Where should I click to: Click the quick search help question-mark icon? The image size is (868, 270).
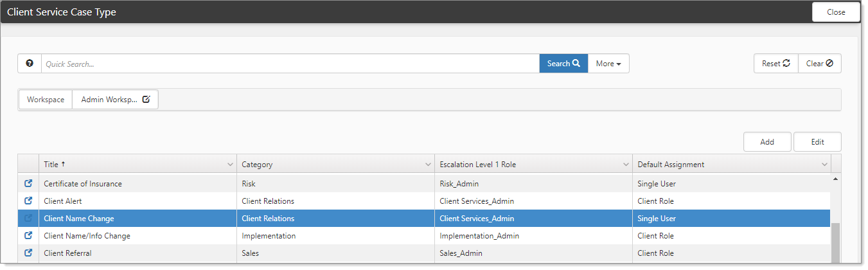click(30, 64)
